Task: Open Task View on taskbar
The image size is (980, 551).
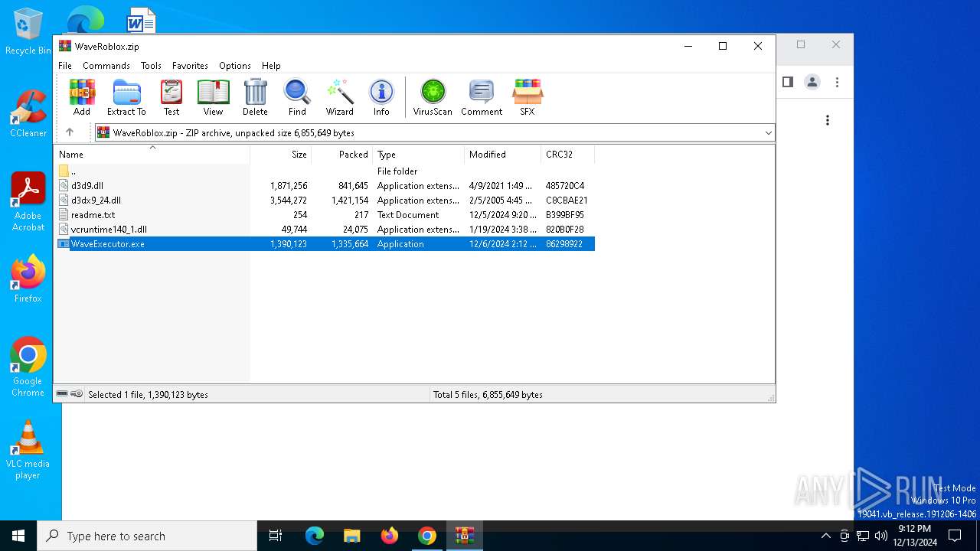Action: coord(276,536)
